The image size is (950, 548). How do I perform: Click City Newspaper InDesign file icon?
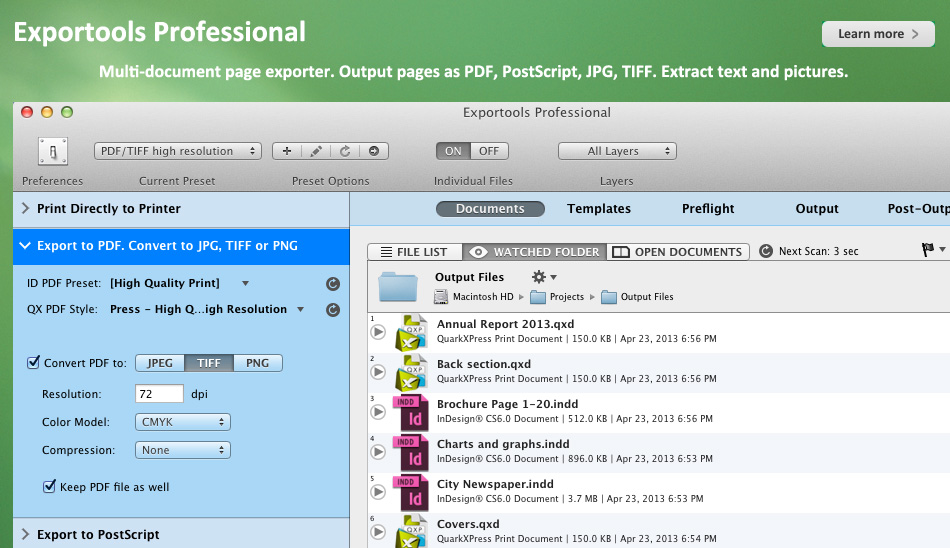[x=410, y=493]
